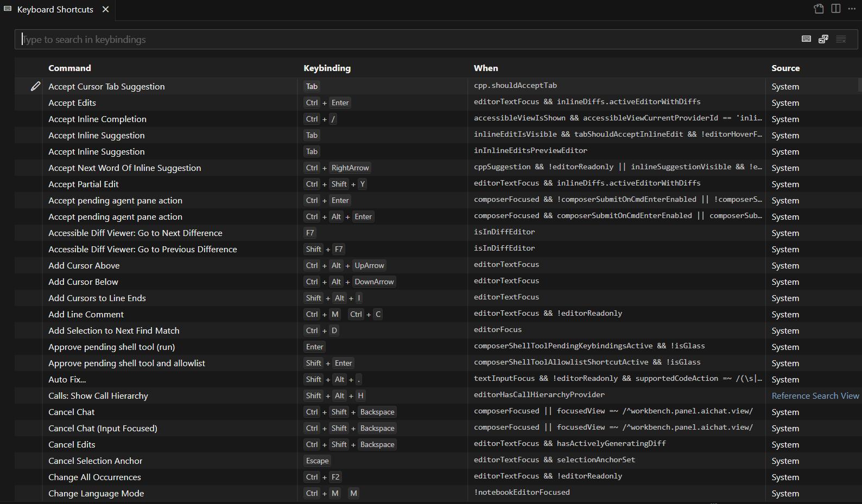The image size is (862, 504).
Task: Select the Cancel Edits command
Action: pyautogui.click(x=72, y=444)
